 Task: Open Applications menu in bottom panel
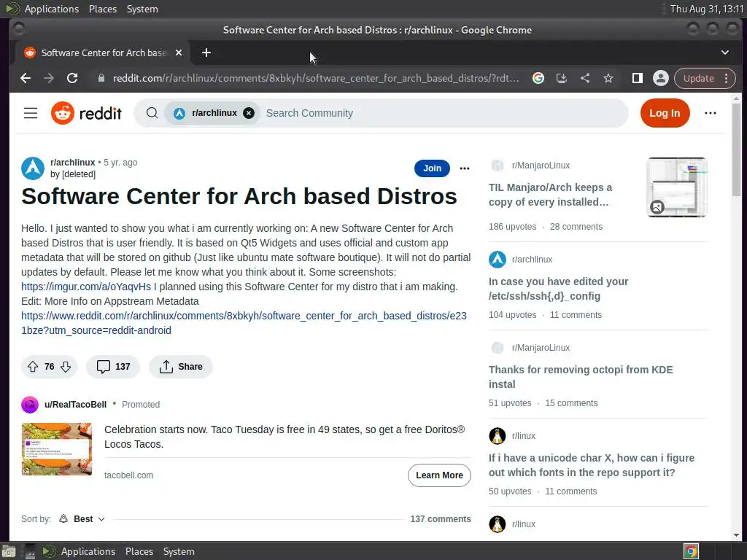click(x=88, y=551)
